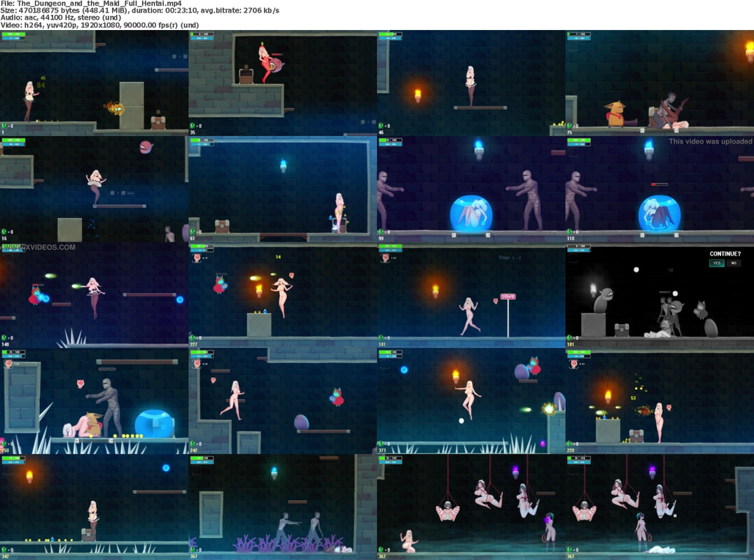Click the Audio: aac, 44100 Hz line
754x560 pixels.
[61, 17]
